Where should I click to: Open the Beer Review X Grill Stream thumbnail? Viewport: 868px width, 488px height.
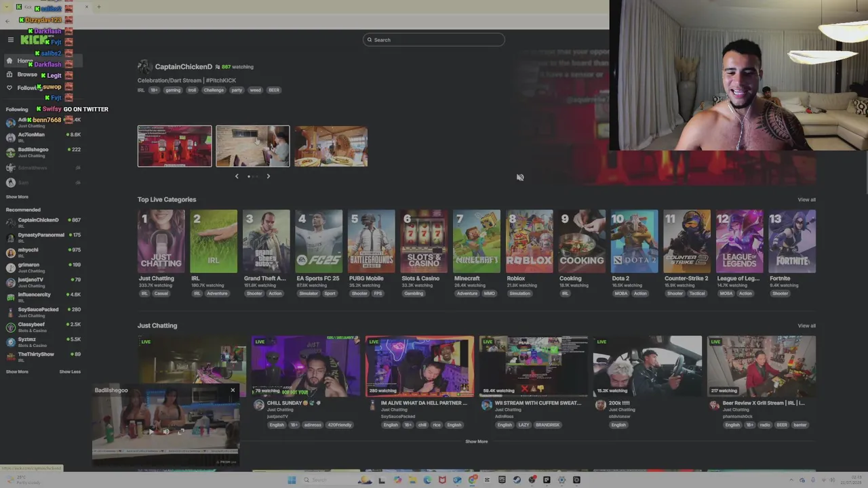[x=762, y=366]
